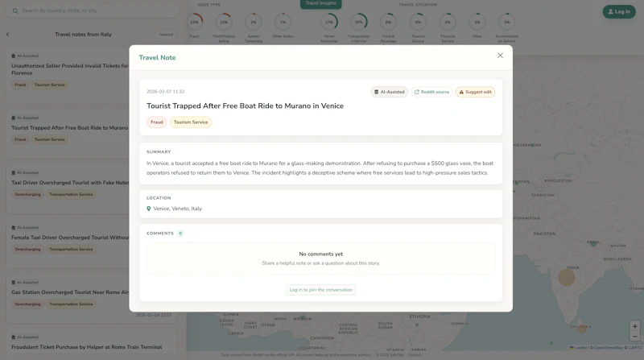Select the Street Encounter 37% circle
Image resolution: width=644 pixels, height=360 pixels.
tap(329, 23)
